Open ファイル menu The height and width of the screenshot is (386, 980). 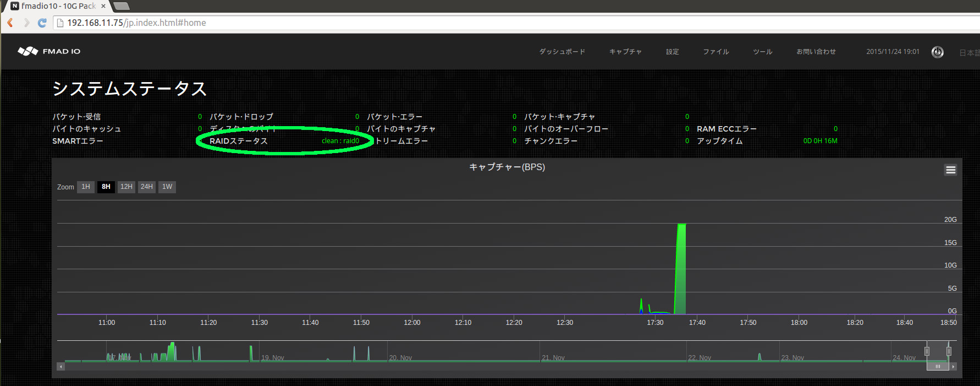pos(716,52)
